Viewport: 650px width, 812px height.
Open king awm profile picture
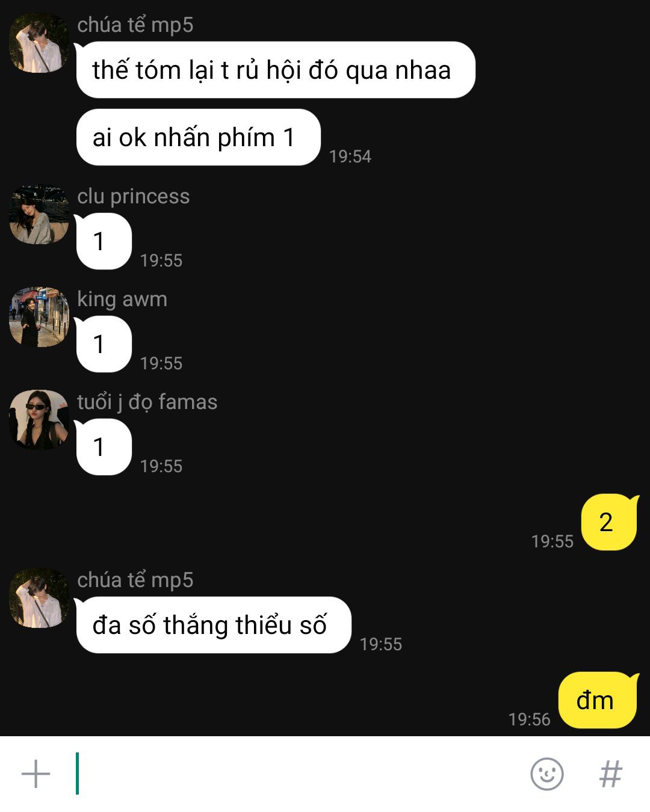point(39,317)
